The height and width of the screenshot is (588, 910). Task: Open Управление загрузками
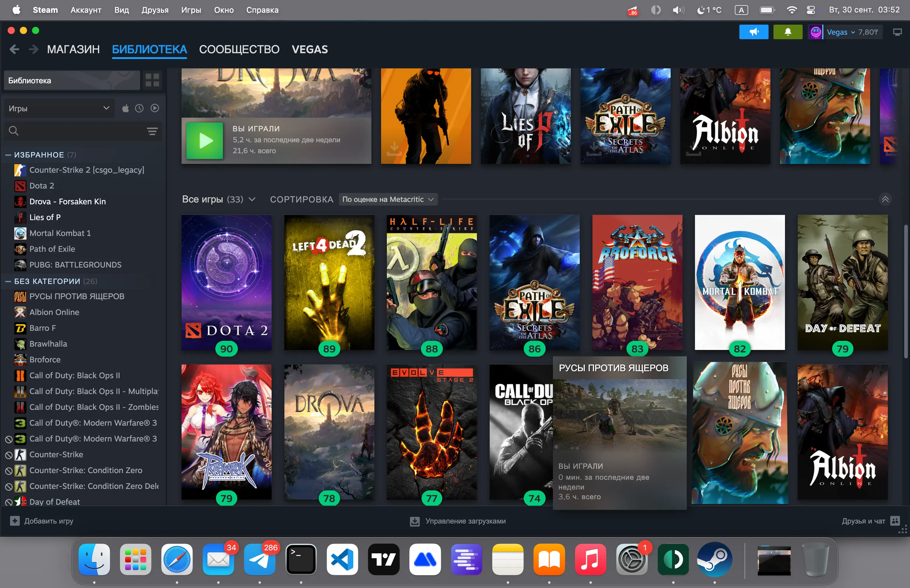tap(466, 521)
